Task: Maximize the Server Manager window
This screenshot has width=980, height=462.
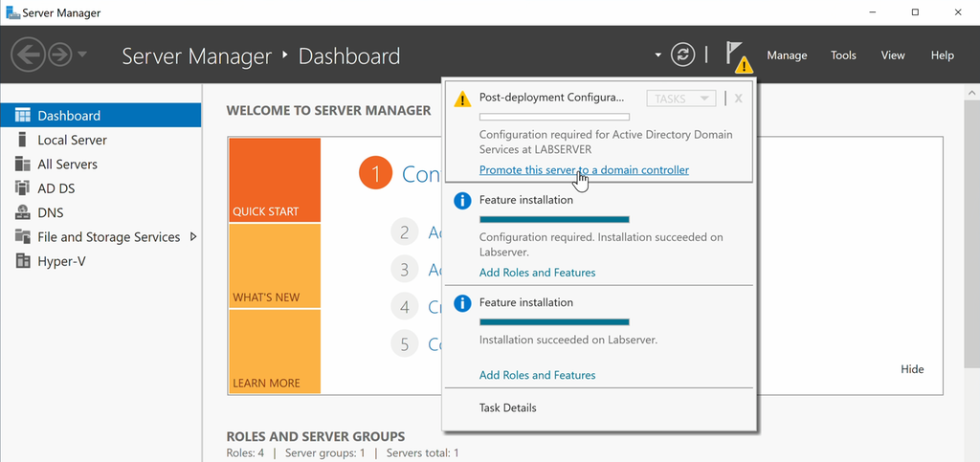Action: [x=915, y=12]
